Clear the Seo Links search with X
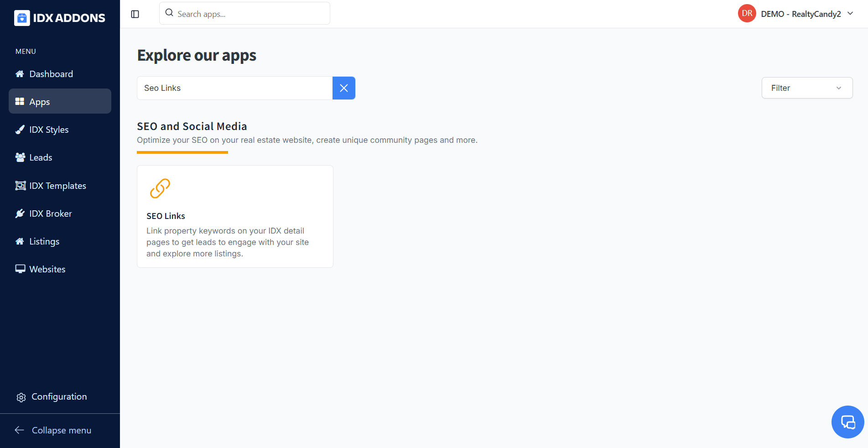Viewport: 868px width, 448px height. click(344, 88)
